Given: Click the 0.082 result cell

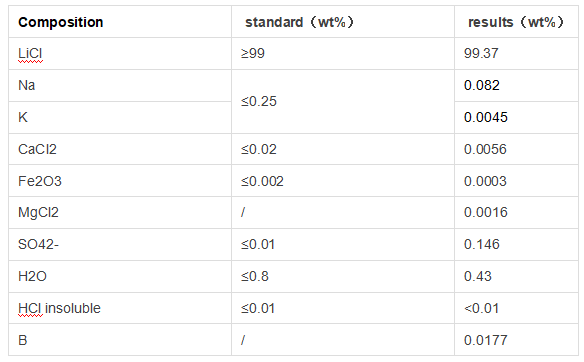Looking at the screenshot, I should 516,86.
